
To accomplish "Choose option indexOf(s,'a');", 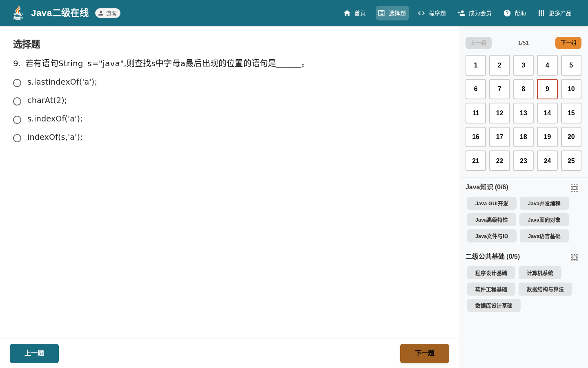I will [x=17, y=138].
